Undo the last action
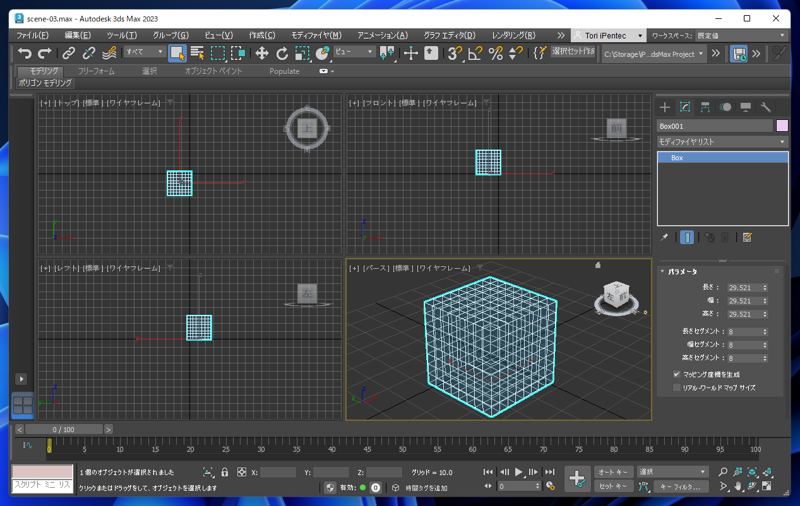 click(24, 53)
